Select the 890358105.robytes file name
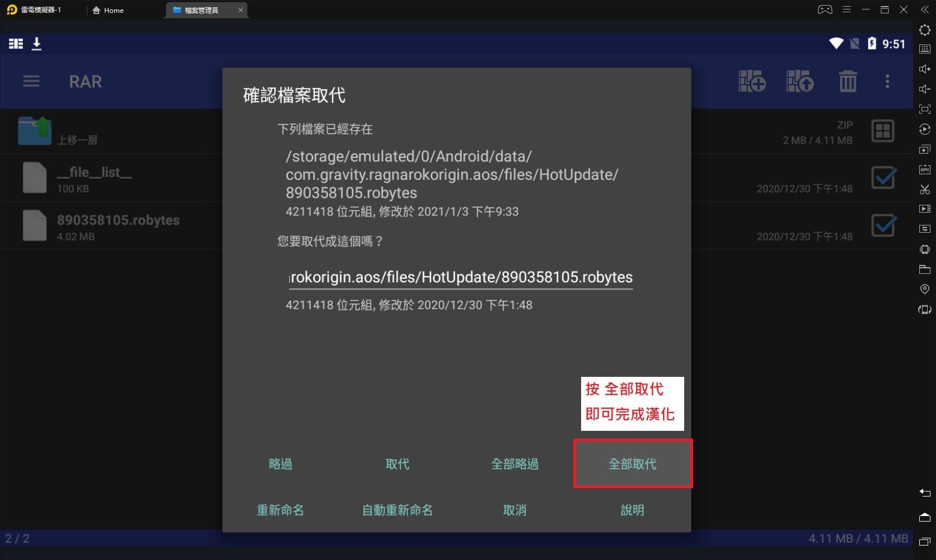This screenshot has height=560, width=936. (x=118, y=220)
